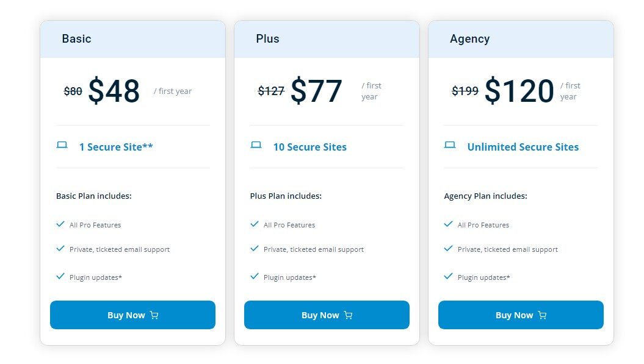
Task: Click the laptop icon by Unlimited Secure Sites
Action: 450,145
